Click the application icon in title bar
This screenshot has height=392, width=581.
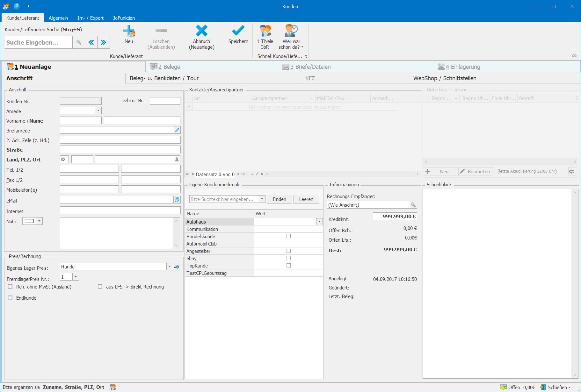(6, 6)
